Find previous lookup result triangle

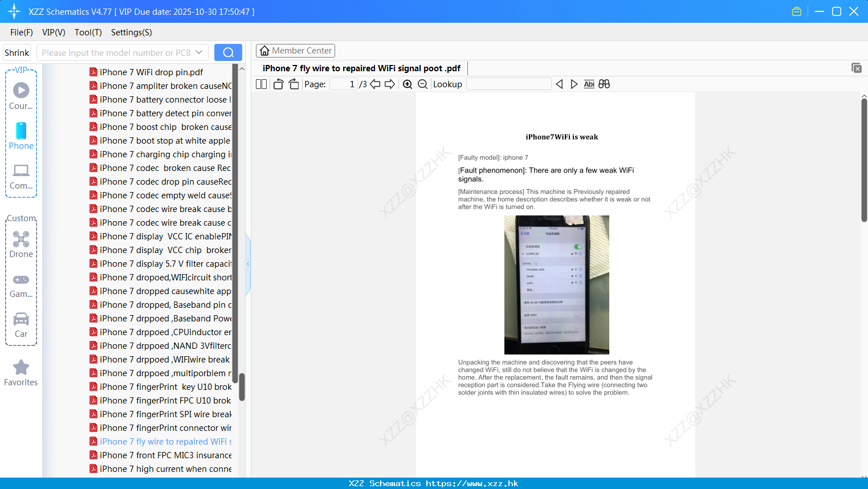tap(559, 84)
